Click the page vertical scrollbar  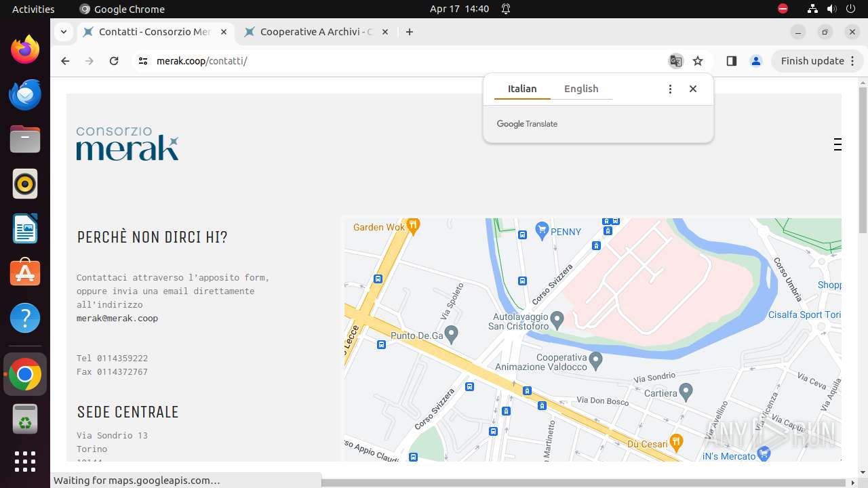[863, 160]
